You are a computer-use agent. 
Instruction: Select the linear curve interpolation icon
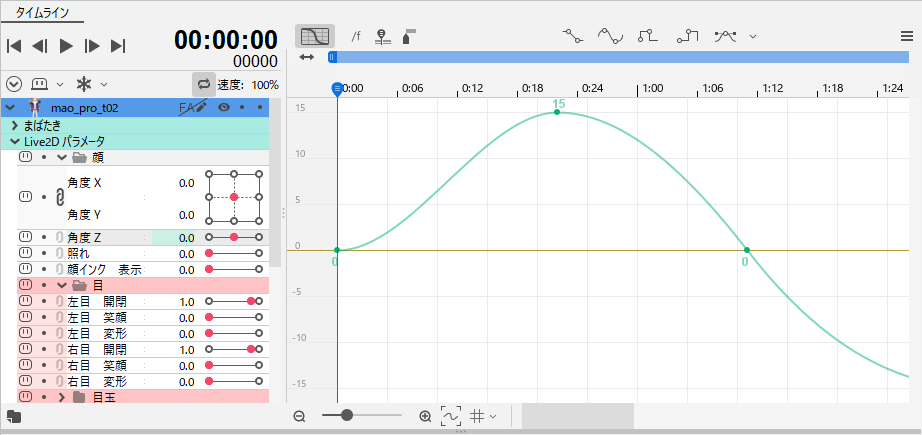coord(572,36)
